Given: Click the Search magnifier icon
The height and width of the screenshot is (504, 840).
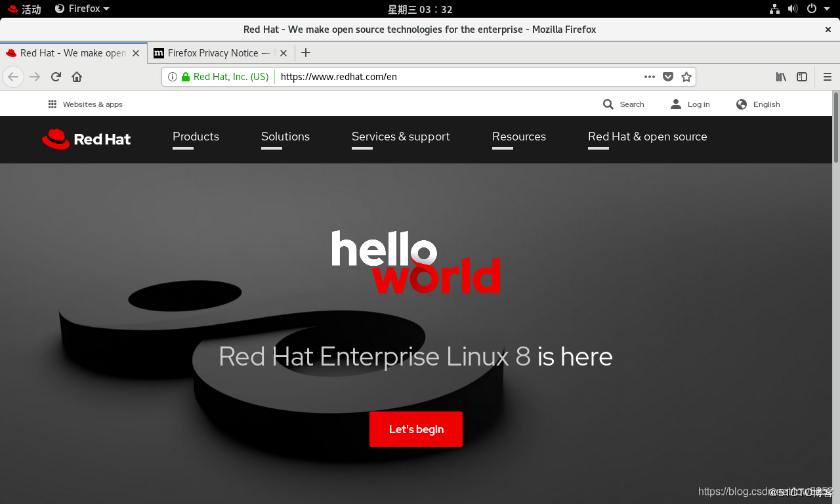Looking at the screenshot, I should tap(608, 104).
